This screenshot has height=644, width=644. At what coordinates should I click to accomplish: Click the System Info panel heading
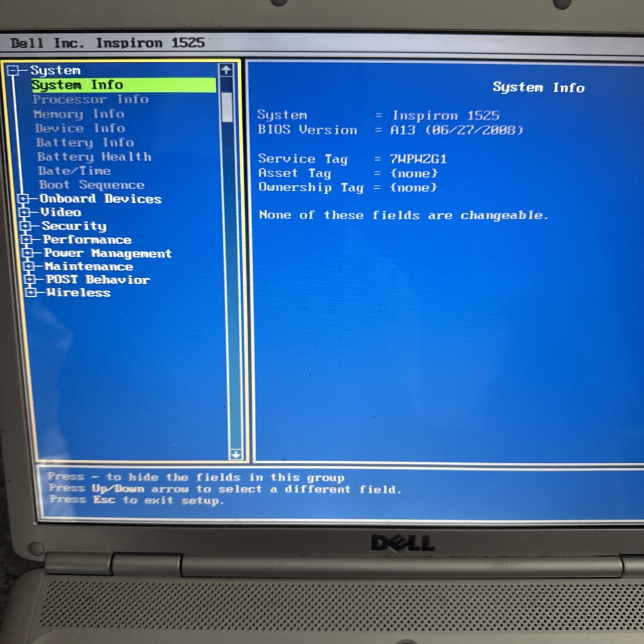539,87
